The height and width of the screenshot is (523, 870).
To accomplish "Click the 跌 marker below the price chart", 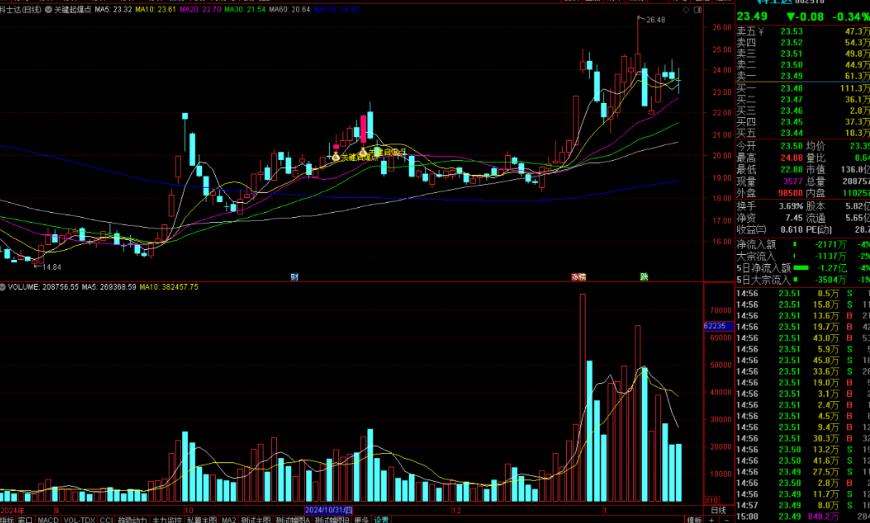I will click(644, 277).
